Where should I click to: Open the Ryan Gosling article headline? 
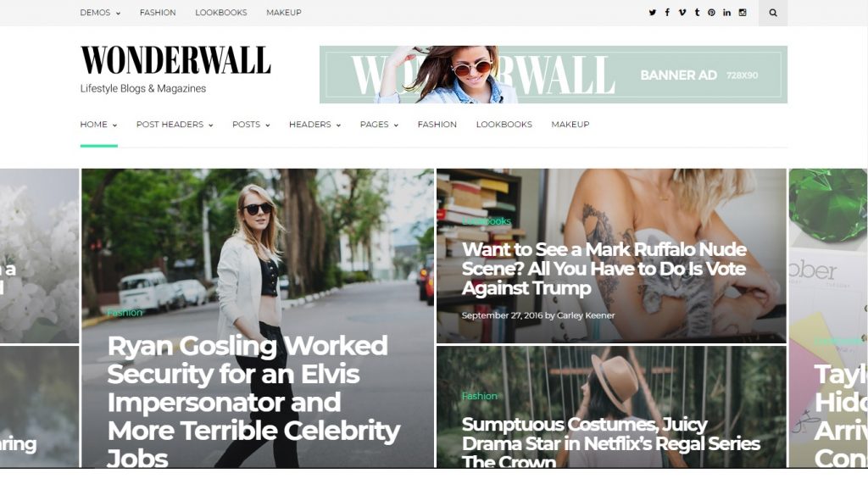pos(253,402)
